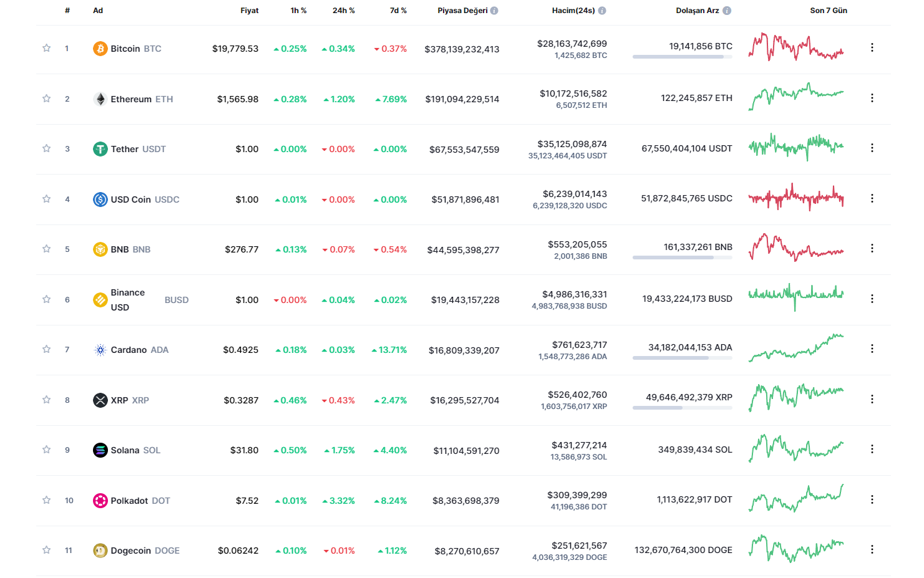
Task: Open the three-dot menu for Ethereum
Action: pos(872,98)
